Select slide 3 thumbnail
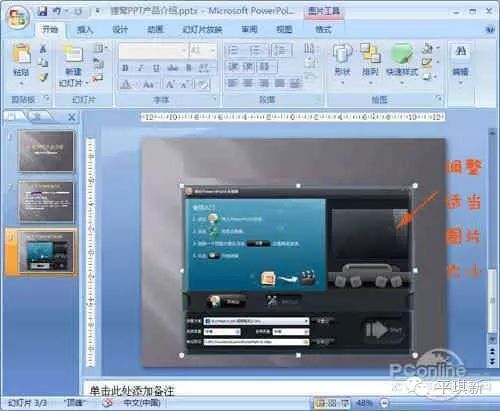This screenshot has height=411, width=500. click(x=46, y=252)
